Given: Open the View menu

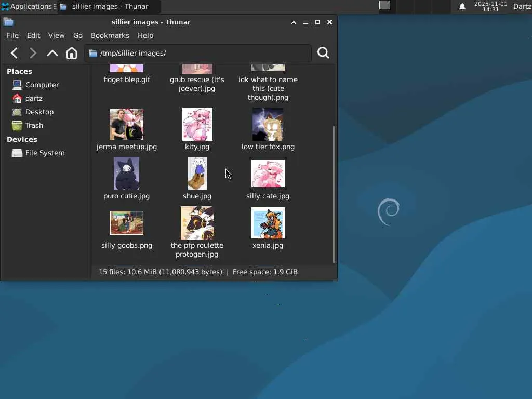Looking at the screenshot, I should 56,35.
